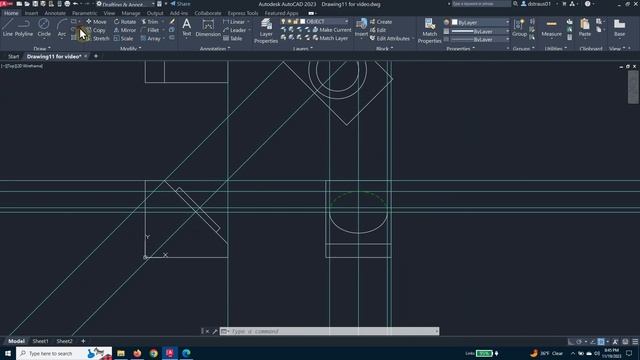Expand the Block panel
The height and width of the screenshot is (360, 640).
[384, 49]
